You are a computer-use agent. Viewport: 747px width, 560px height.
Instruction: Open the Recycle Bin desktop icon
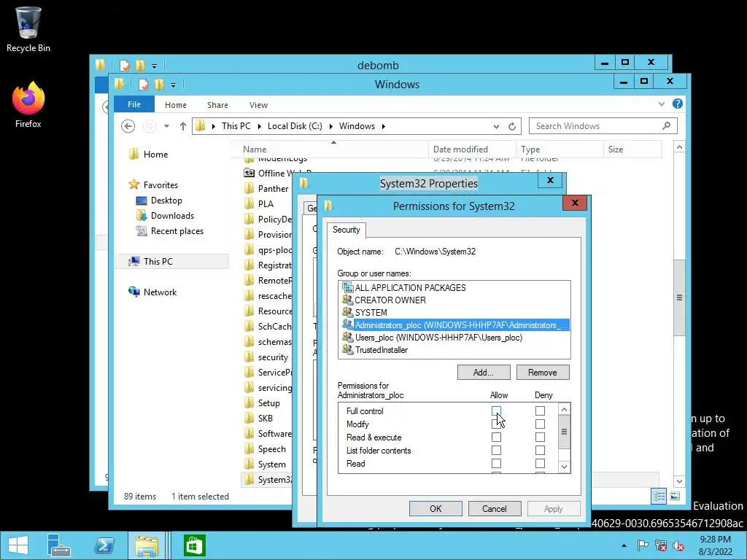click(28, 29)
